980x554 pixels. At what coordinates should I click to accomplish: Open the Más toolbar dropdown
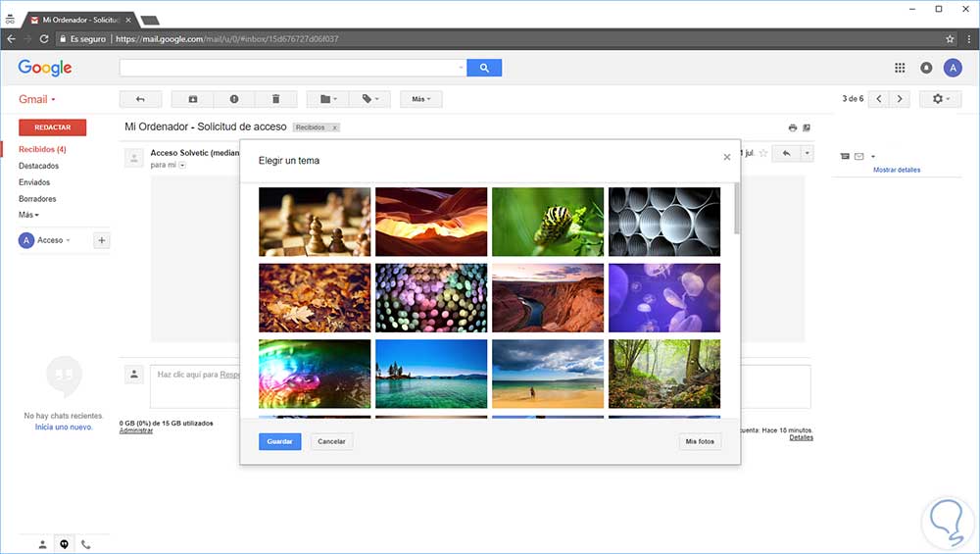421,99
